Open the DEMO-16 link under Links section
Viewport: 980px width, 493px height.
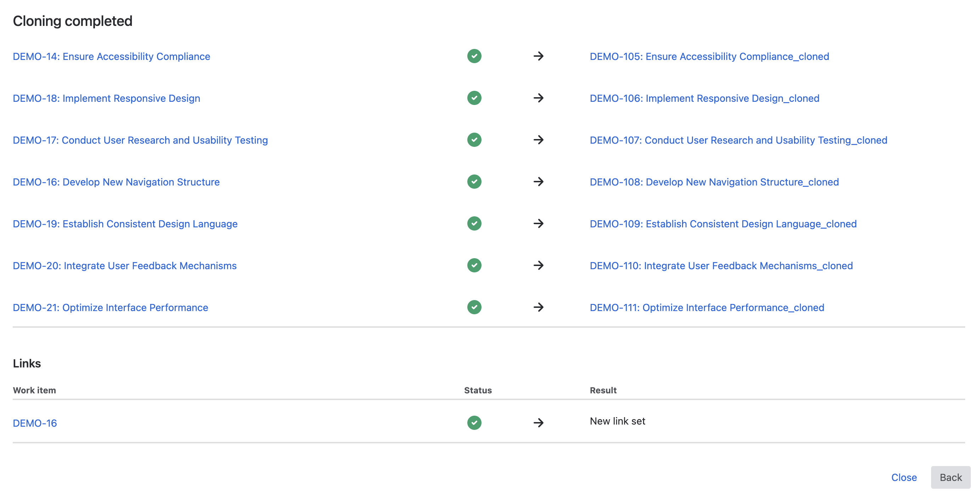click(x=35, y=422)
